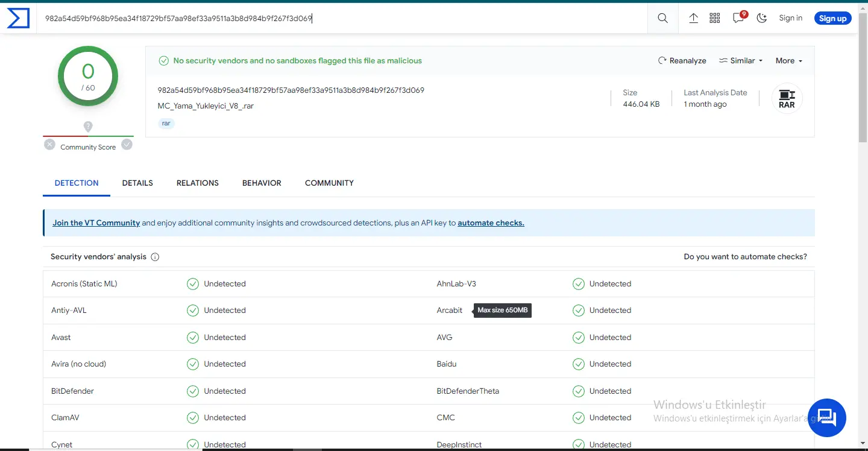Click the BitDefender undetected check icon
The image size is (868, 451).
point(193,391)
